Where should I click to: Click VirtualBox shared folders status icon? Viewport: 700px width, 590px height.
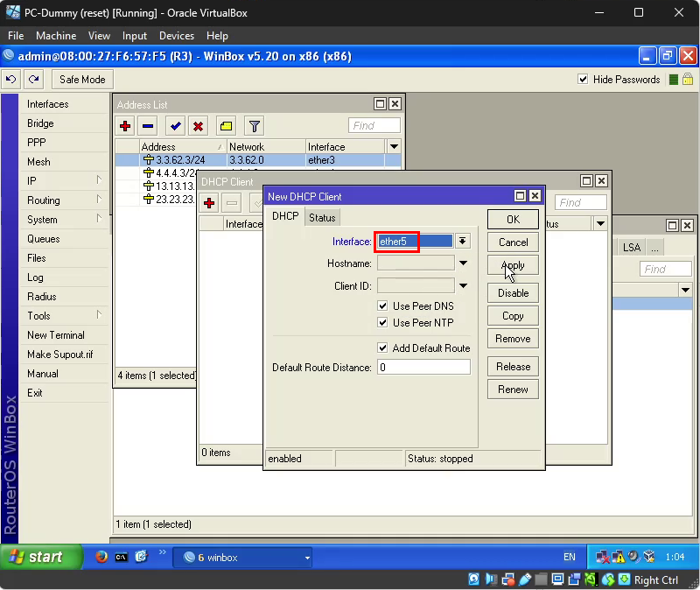[541, 579]
